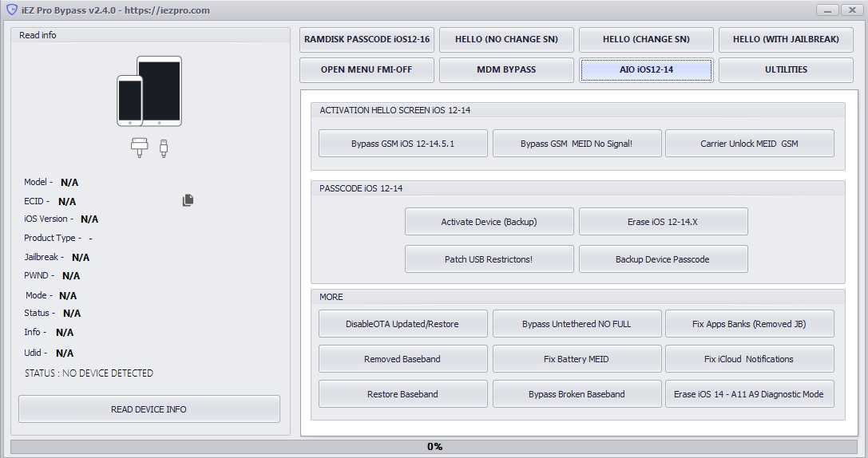Open the ULTILITIES tab

pos(786,69)
